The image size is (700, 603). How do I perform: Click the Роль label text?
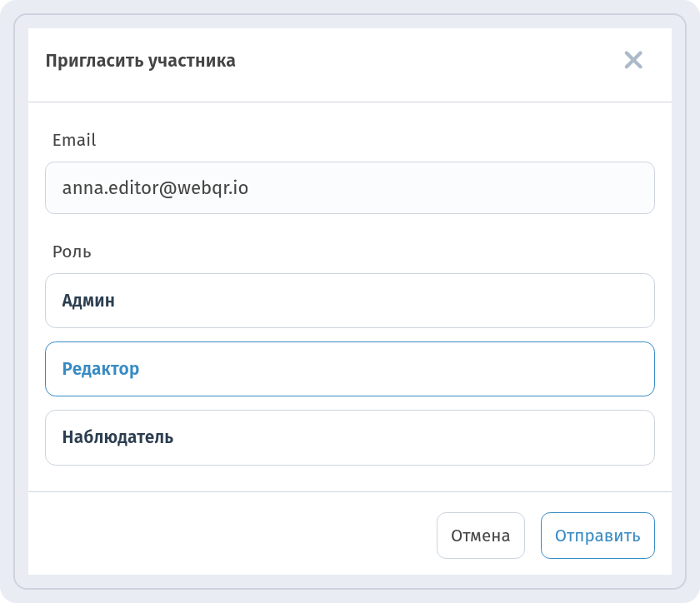pyautogui.click(x=72, y=252)
